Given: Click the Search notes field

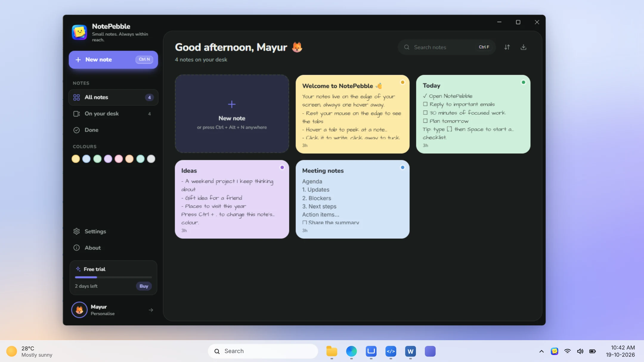Looking at the screenshot, I should [446, 47].
